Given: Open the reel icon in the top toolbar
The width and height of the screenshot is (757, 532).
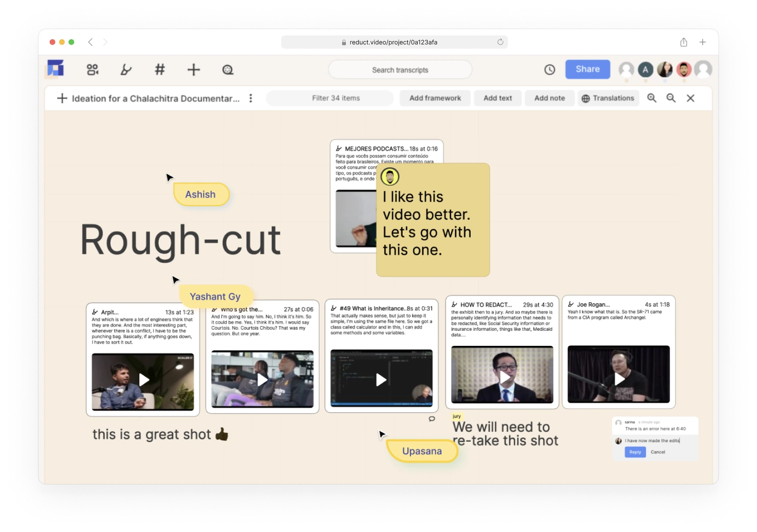Looking at the screenshot, I should (x=228, y=70).
